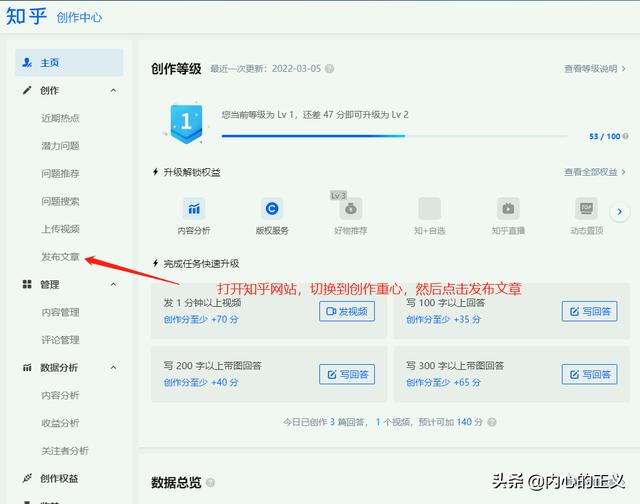
Task: Click 创作分至少 +70 分 text
Action: point(201,320)
